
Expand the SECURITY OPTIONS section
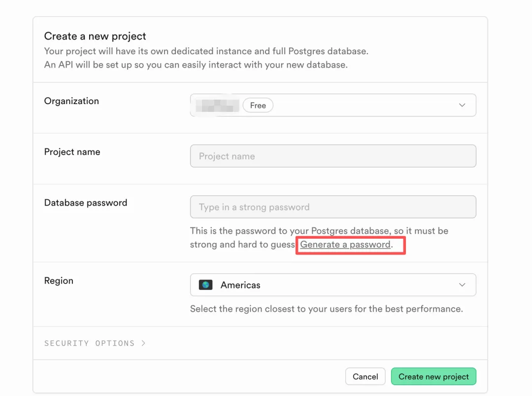(x=89, y=343)
